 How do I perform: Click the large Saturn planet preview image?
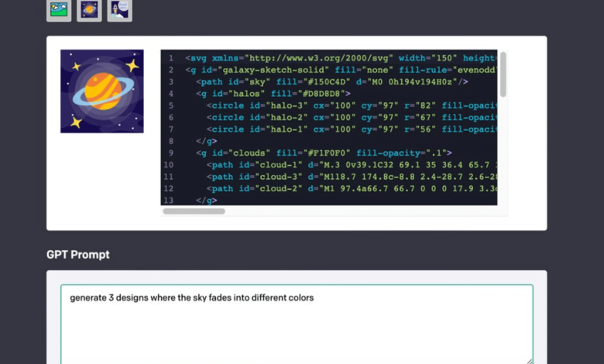point(102,91)
